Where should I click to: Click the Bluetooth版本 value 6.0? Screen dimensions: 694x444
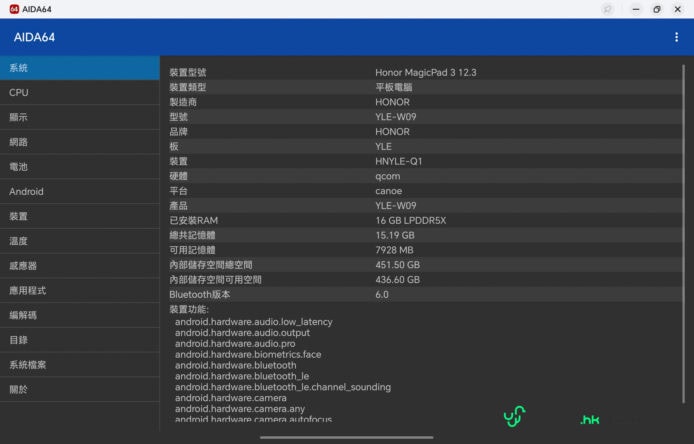coord(382,294)
